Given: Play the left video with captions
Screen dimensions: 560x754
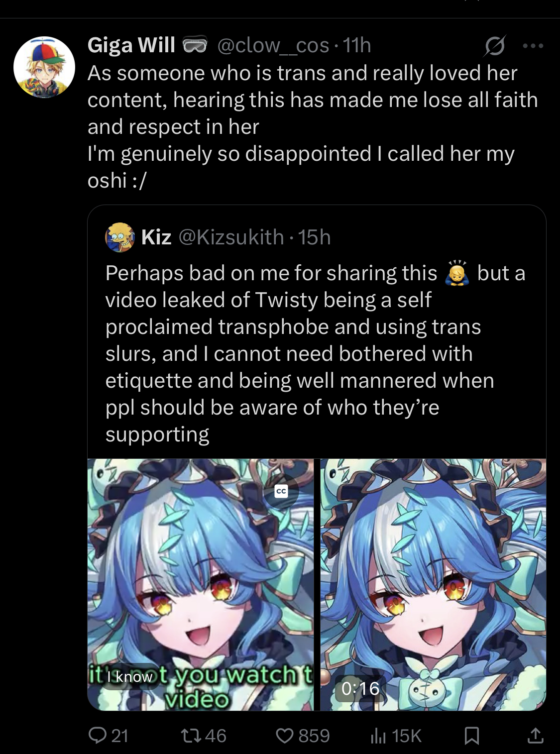Looking at the screenshot, I should point(201,584).
